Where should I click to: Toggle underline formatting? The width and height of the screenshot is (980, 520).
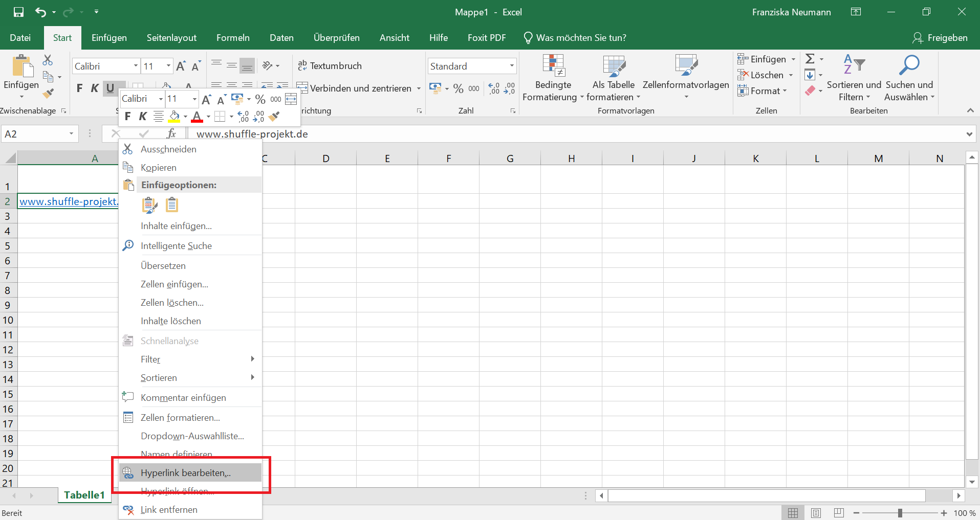[111, 87]
